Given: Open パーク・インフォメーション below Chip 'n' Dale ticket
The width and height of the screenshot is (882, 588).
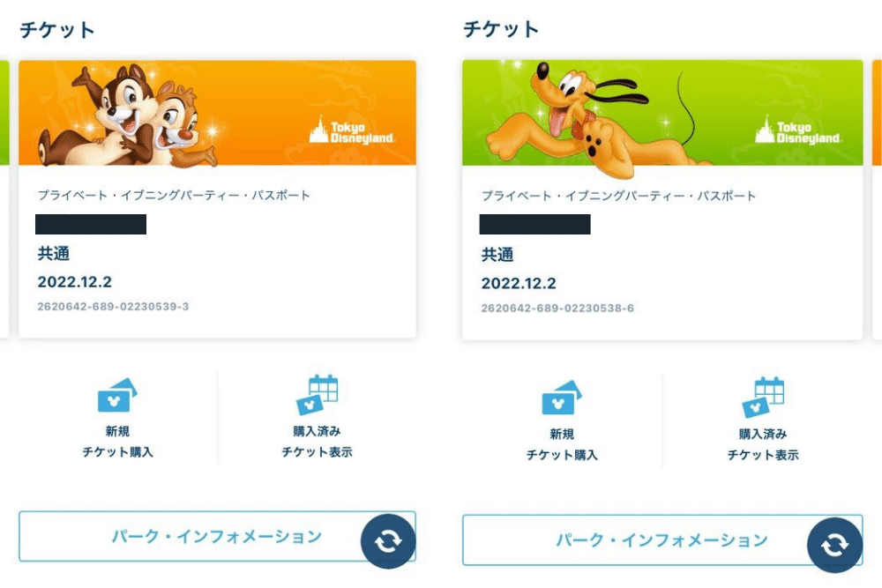Looking at the screenshot, I should [217, 536].
